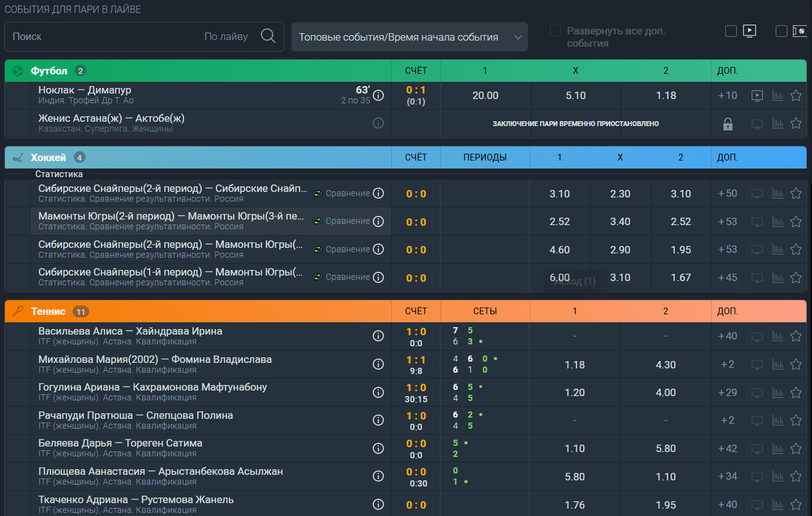Expand +40 markets for Васильева Алиса match
The image size is (812, 516).
click(728, 336)
